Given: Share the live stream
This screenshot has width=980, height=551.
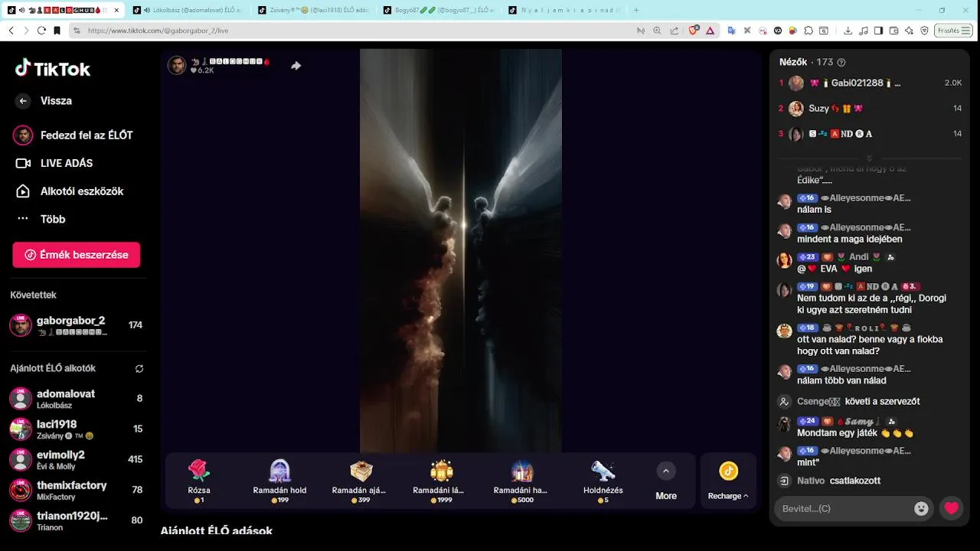Looking at the screenshot, I should pos(296,66).
